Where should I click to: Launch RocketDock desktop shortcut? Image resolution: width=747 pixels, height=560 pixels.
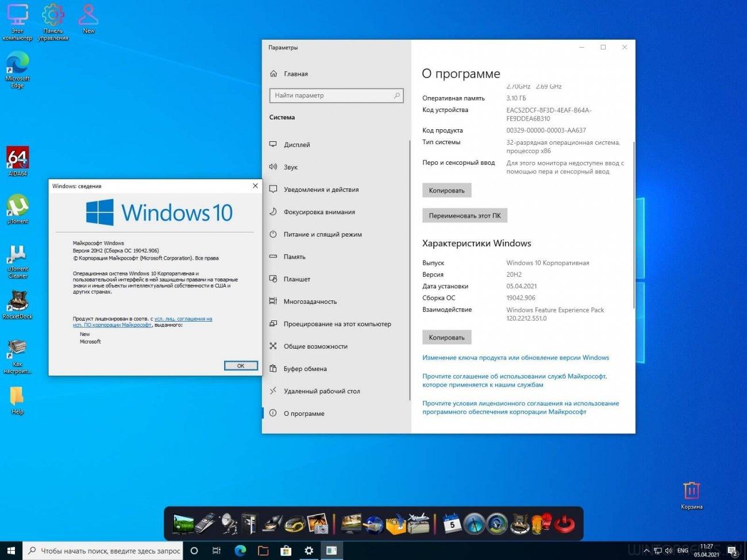pos(17,304)
